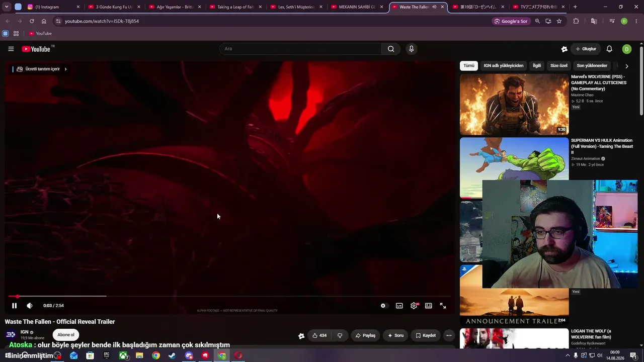Image resolution: width=644 pixels, height=362 pixels.
Task: Open YouTube notifications bell
Action: 609,49
